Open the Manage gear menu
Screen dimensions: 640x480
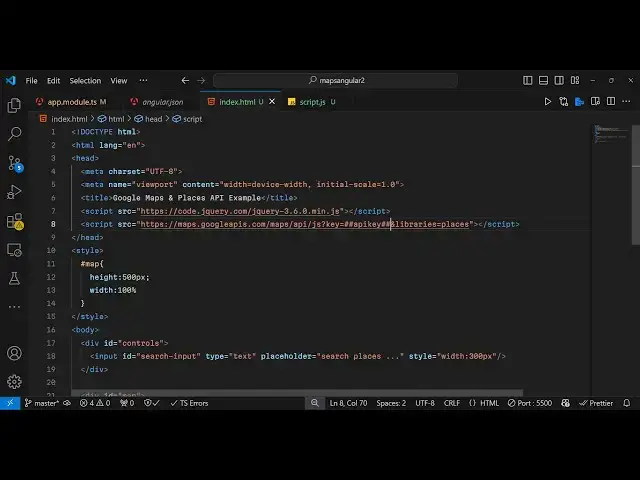click(x=14, y=382)
